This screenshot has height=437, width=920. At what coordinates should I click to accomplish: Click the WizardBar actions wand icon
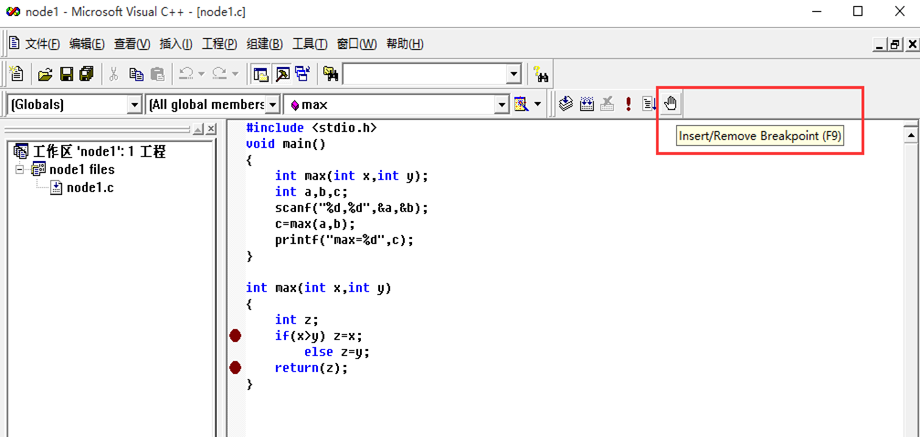[520, 105]
